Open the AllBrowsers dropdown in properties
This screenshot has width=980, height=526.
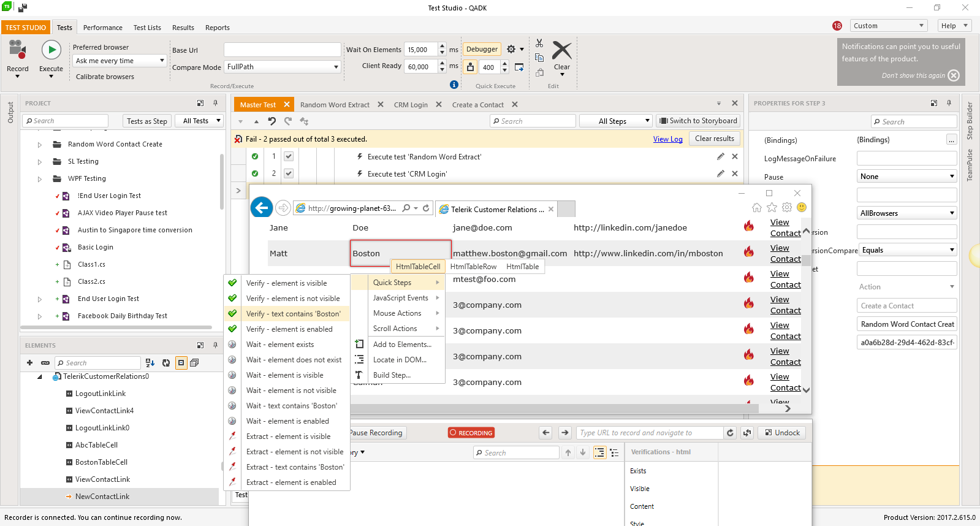coord(907,213)
